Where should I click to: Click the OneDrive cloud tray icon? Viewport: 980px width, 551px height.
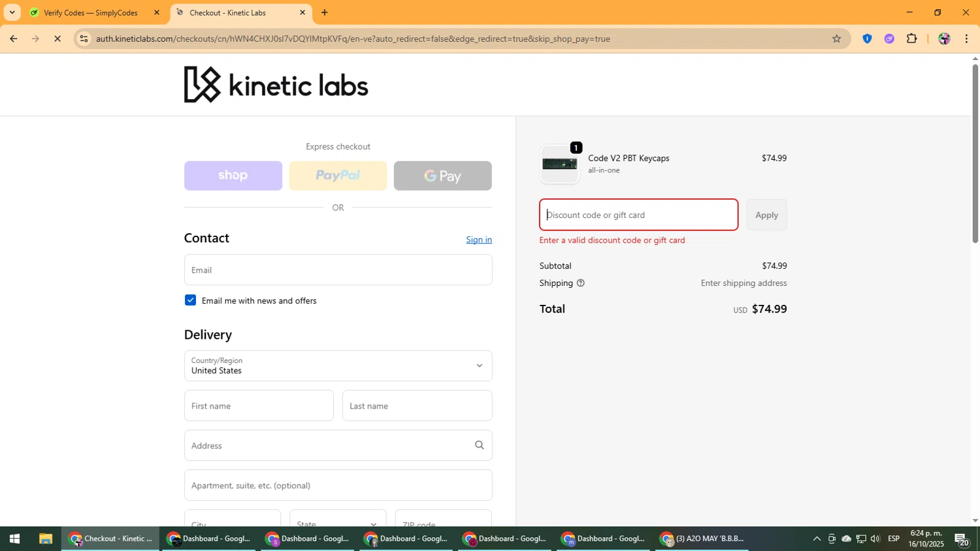(846, 539)
